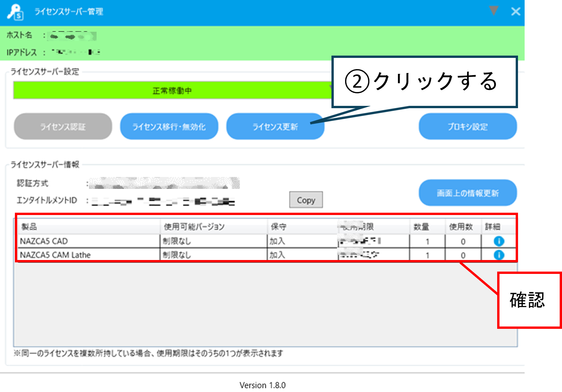Click the ライセンス更新 button
Screen dimensions: 562x392
[x=275, y=126]
